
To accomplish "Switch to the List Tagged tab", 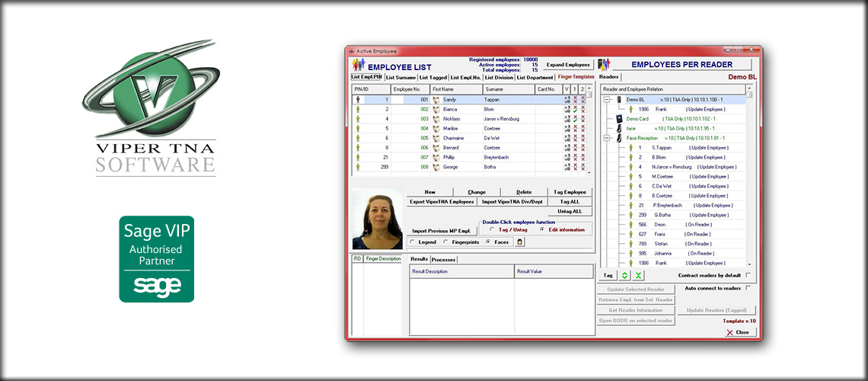I will [433, 78].
